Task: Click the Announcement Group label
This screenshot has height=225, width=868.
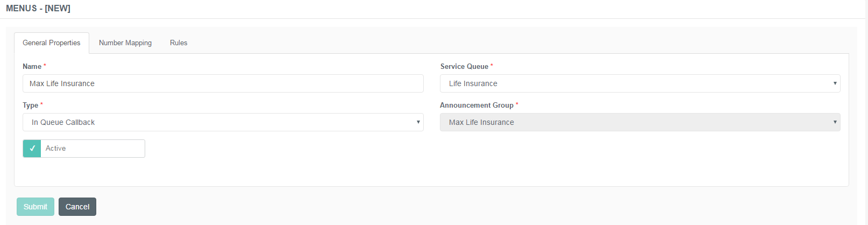Action: point(476,105)
